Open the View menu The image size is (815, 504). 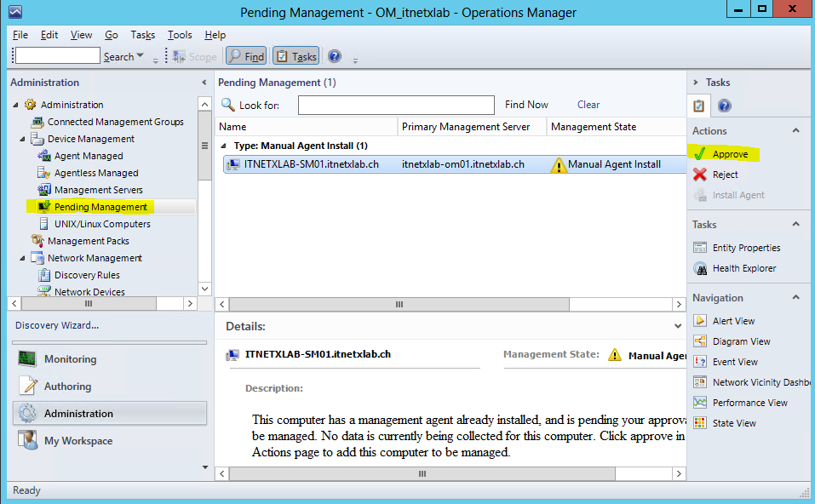point(81,35)
